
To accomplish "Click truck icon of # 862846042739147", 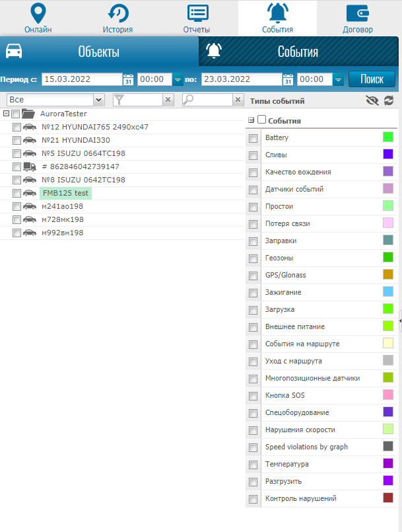I will click(30, 167).
